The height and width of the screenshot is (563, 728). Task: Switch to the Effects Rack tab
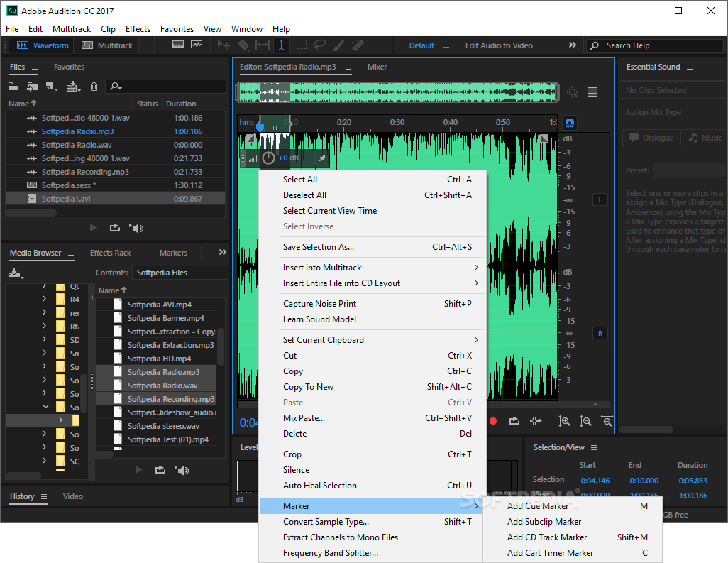111,253
